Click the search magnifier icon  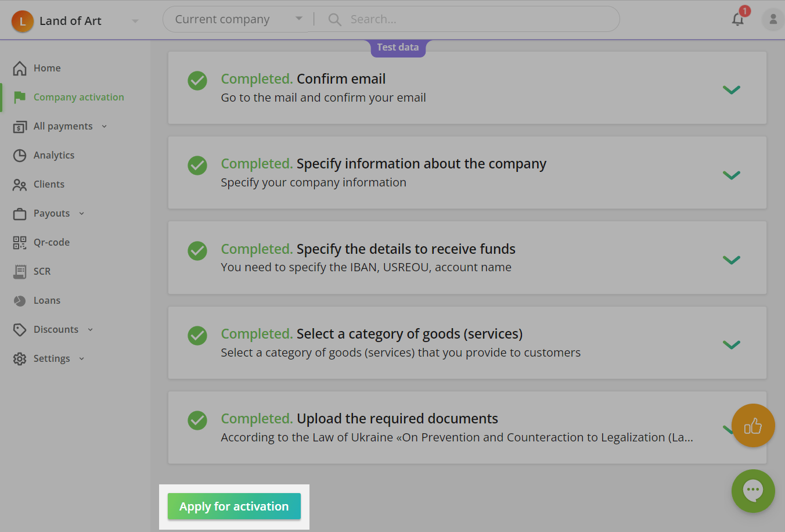pos(334,20)
